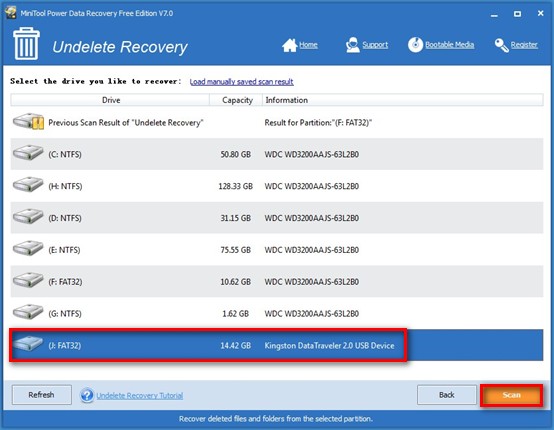Open the Support link
Screen dimensions: 554x430
375,45
